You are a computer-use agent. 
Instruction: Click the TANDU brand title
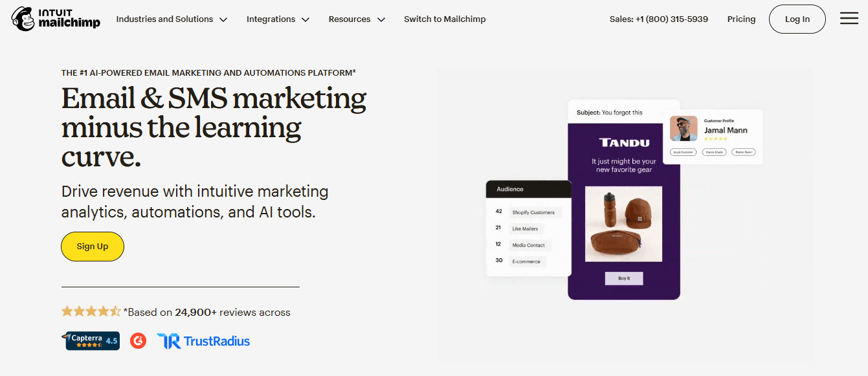click(x=624, y=142)
